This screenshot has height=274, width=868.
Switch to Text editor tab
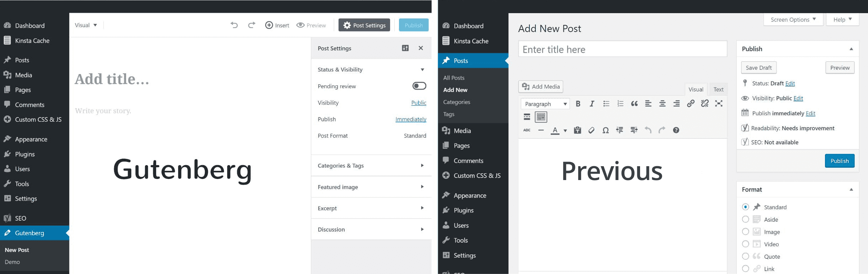(x=718, y=89)
